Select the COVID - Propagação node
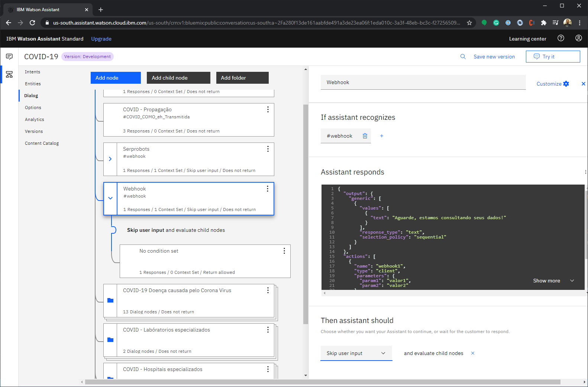The image size is (588, 387). point(188,120)
